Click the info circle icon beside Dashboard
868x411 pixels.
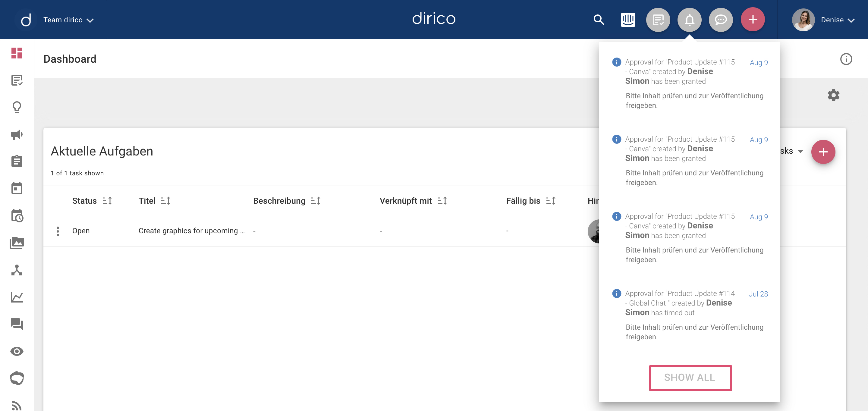846,59
